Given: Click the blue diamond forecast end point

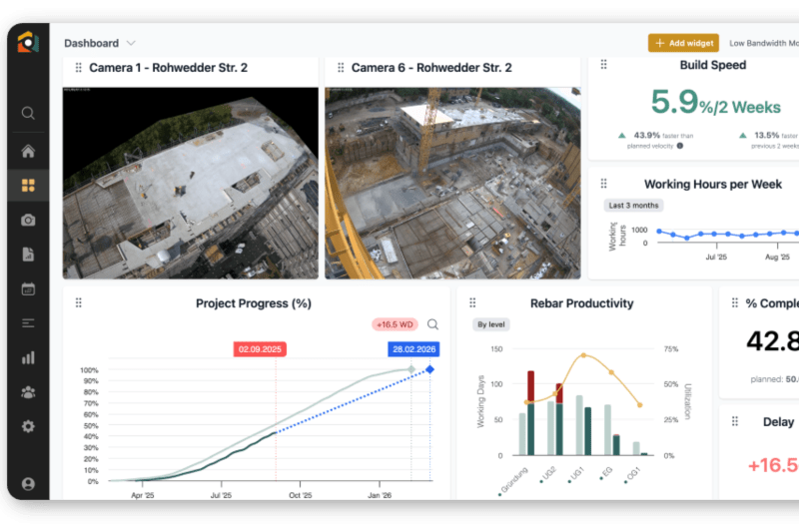Looking at the screenshot, I should [430, 369].
